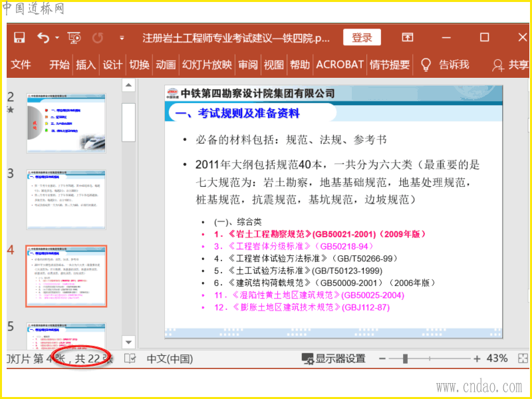Image resolution: width=532 pixels, height=399 pixels.
Task: Open Customize Quick Access Toolbar dropdown
Action: tap(122, 38)
